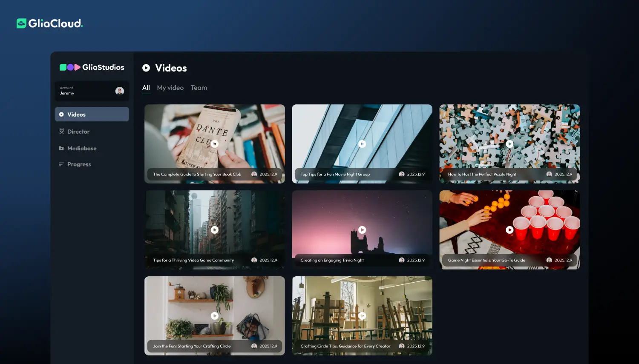Click the GliaStudios logo in sidebar
This screenshot has height=364, width=639.
click(92, 67)
